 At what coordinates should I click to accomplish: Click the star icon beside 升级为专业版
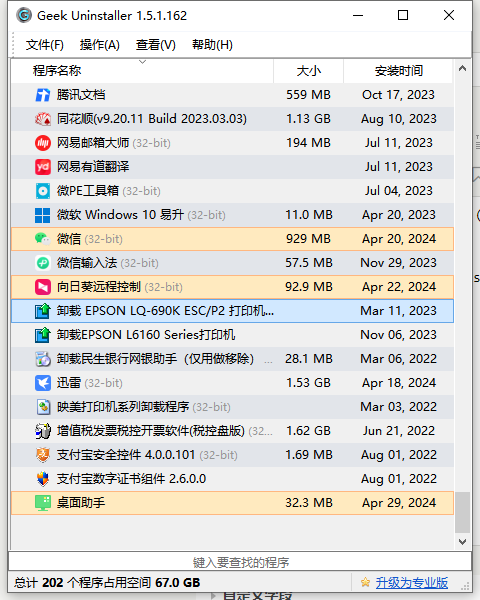click(x=366, y=582)
